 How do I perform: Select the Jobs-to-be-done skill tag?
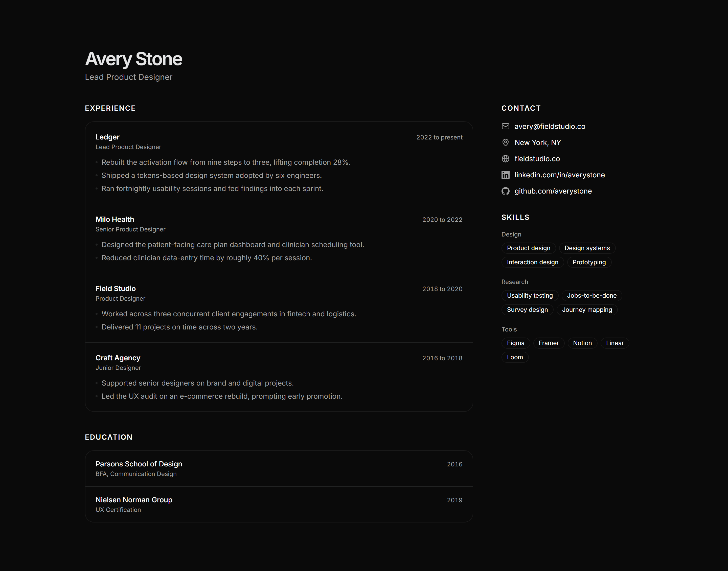pyautogui.click(x=591, y=296)
